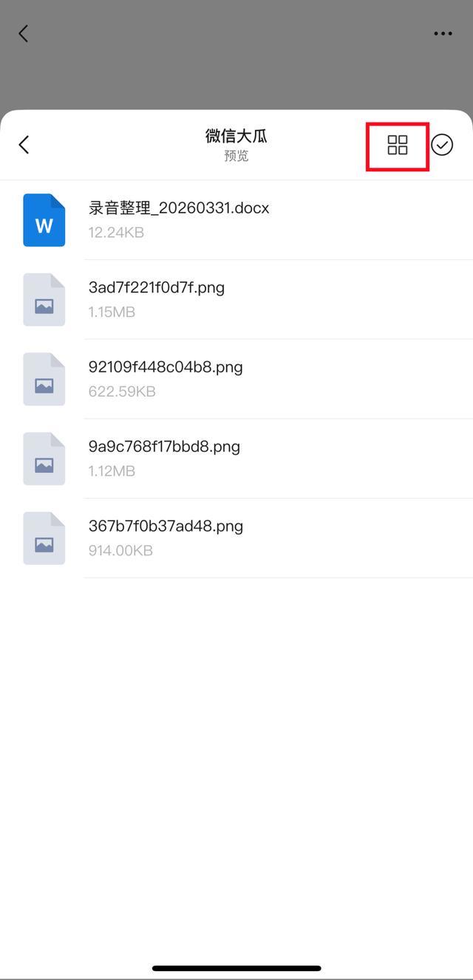This screenshot has height=980, width=473.
Task: Tap the 微信大瓜 folder title
Action: click(x=236, y=136)
